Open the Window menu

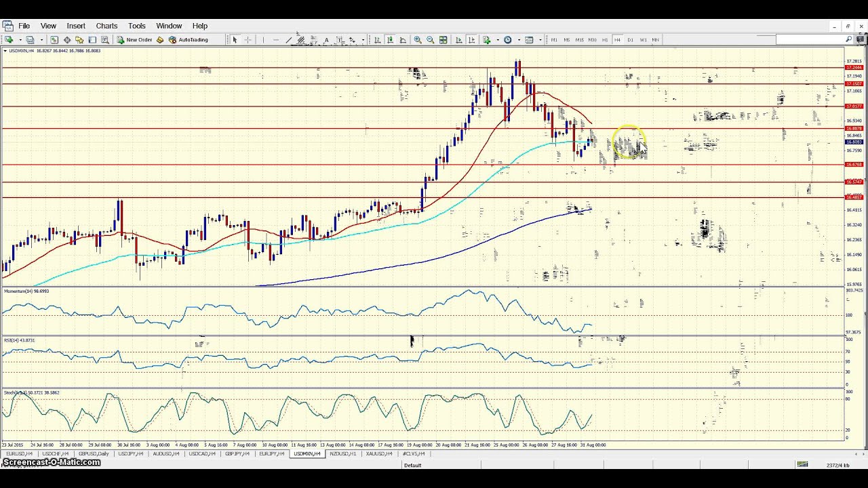pyautogui.click(x=169, y=26)
